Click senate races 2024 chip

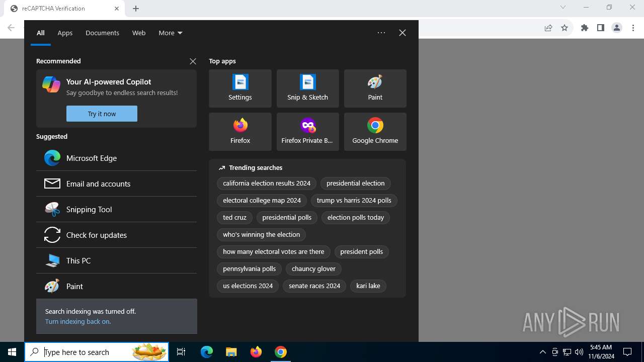tap(314, 286)
